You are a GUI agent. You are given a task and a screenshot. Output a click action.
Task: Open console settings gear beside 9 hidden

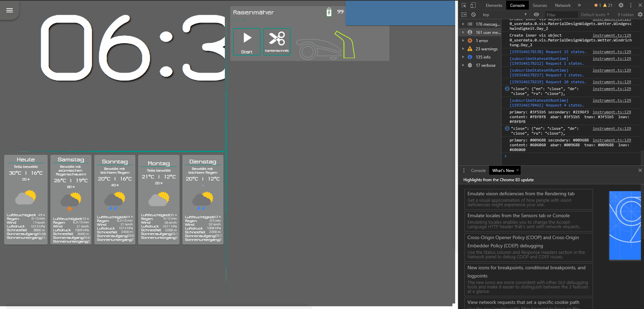[x=640, y=15]
